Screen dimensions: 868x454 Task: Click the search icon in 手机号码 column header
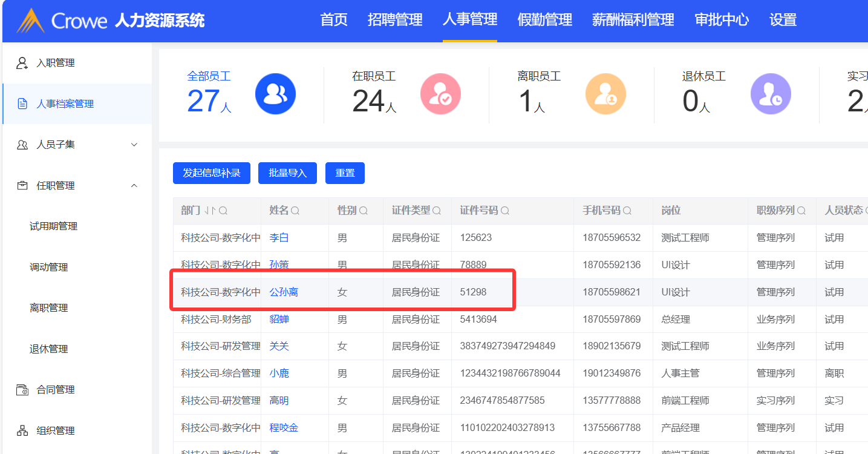[x=627, y=211]
